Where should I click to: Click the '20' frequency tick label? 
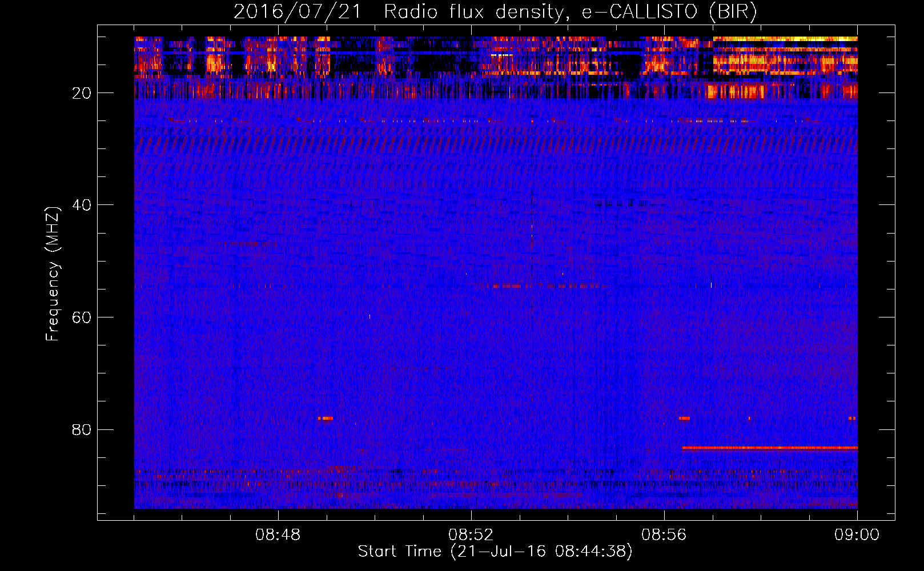82,93
